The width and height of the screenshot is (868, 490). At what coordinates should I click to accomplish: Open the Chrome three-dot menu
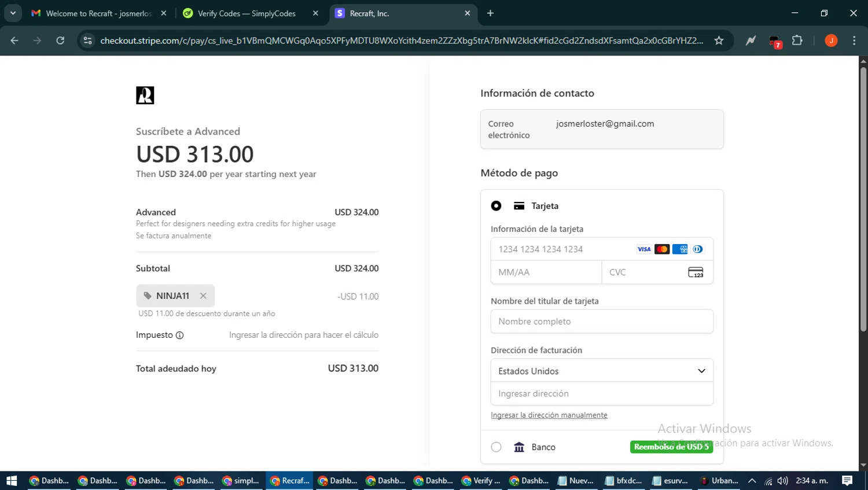[854, 40]
